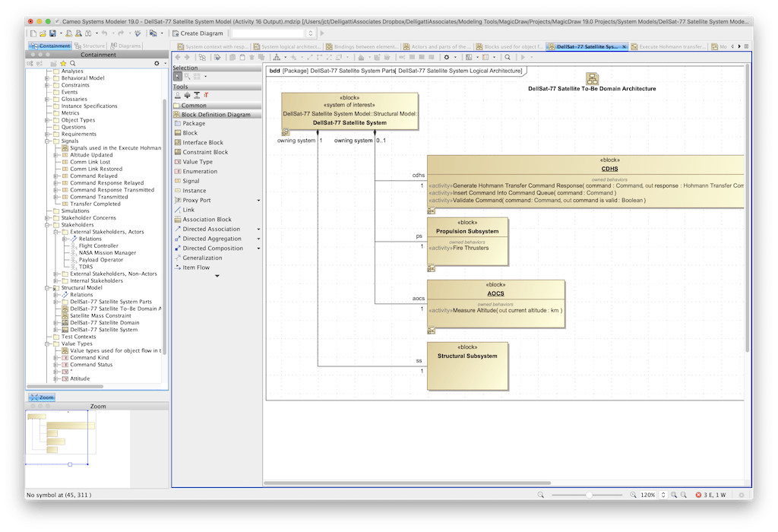Expand the Behavioral Model folder
Image resolution: width=778 pixels, height=532 pixels.
(46, 78)
